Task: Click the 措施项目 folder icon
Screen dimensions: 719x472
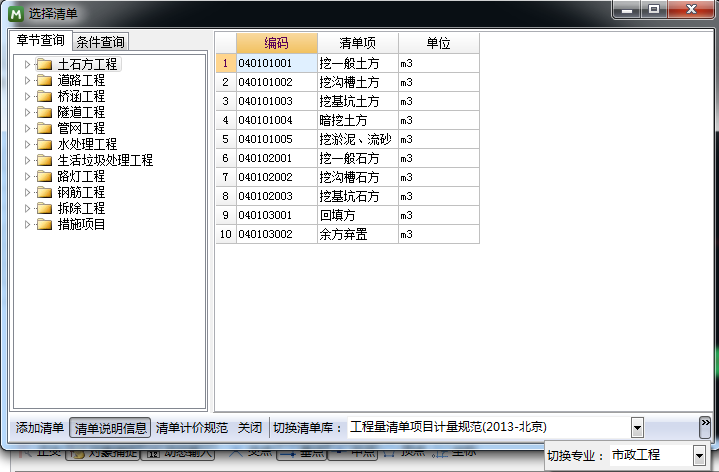Action: pyautogui.click(x=44, y=225)
